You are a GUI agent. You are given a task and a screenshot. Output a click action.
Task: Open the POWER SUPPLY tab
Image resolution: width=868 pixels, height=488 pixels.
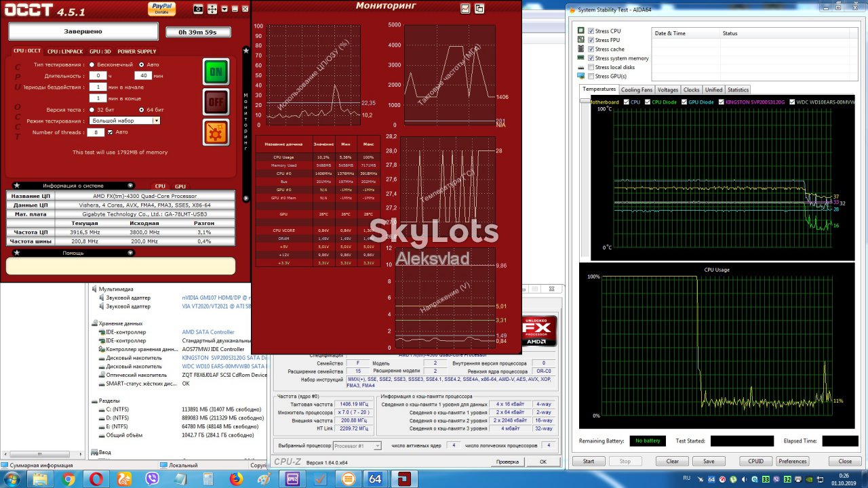click(x=136, y=52)
